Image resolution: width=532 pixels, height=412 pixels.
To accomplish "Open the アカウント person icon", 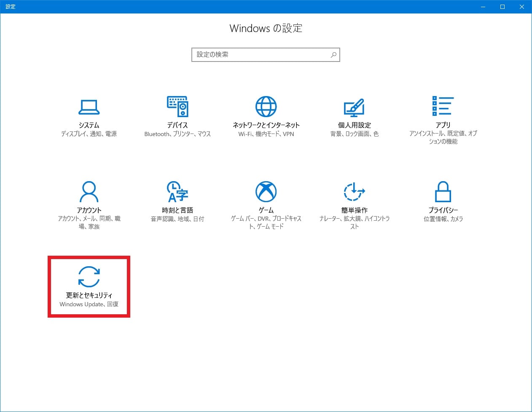I will pos(89,192).
